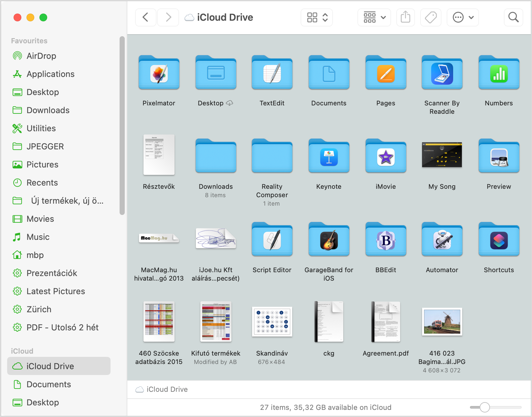Click the 27 items status bar text
Image resolution: width=532 pixels, height=417 pixels.
point(325,407)
